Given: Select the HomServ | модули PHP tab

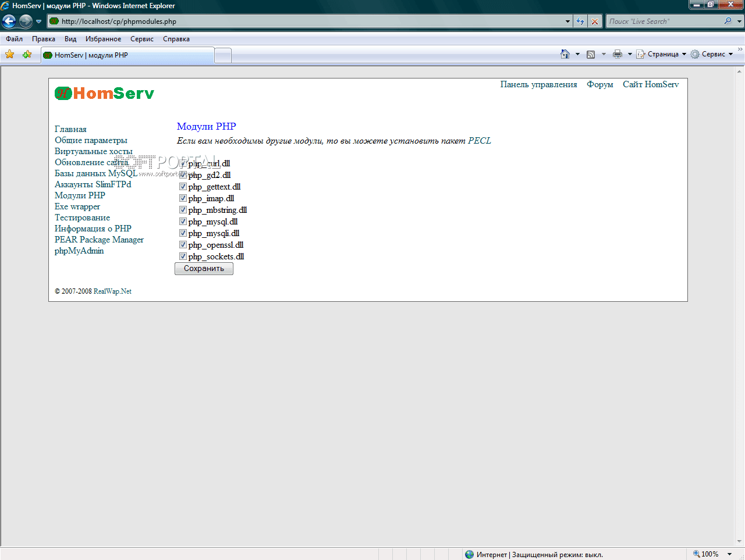Looking at the screenshot, I should (127, 55).
